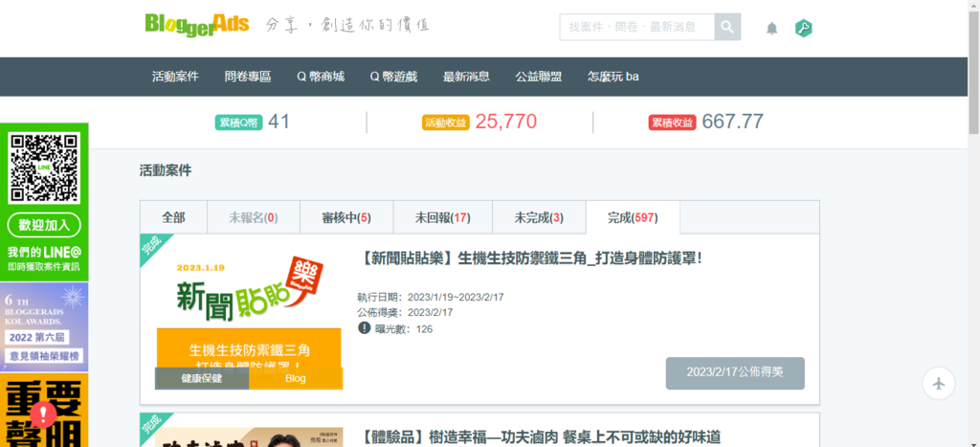
Task: Click the orange Blog tag
Action: pos(296,378)
